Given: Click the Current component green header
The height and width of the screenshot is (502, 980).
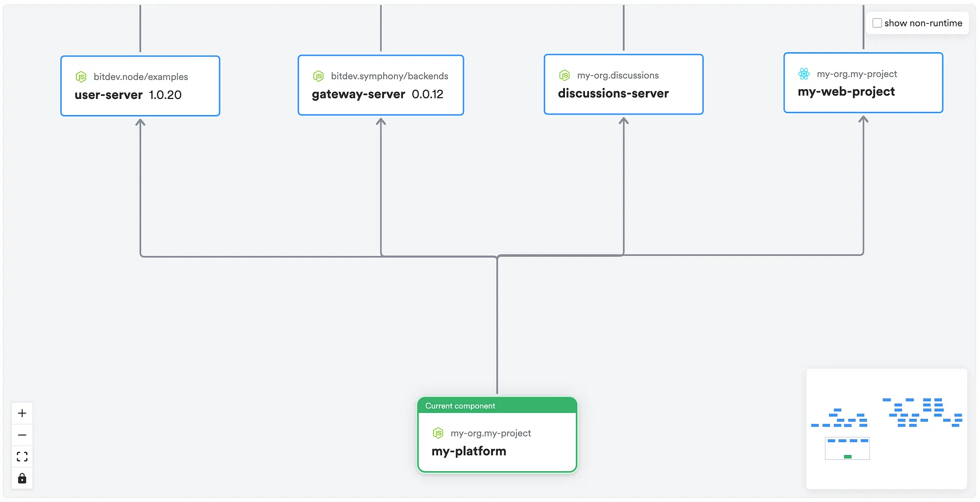Looking at the screenshot, I should click(497, 406).
